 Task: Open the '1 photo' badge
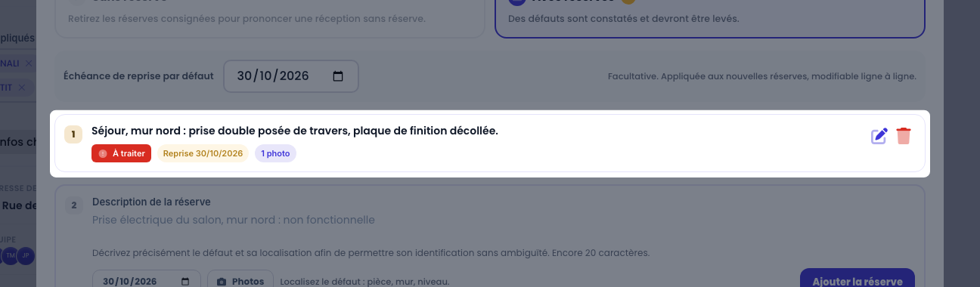coord(275,153)
